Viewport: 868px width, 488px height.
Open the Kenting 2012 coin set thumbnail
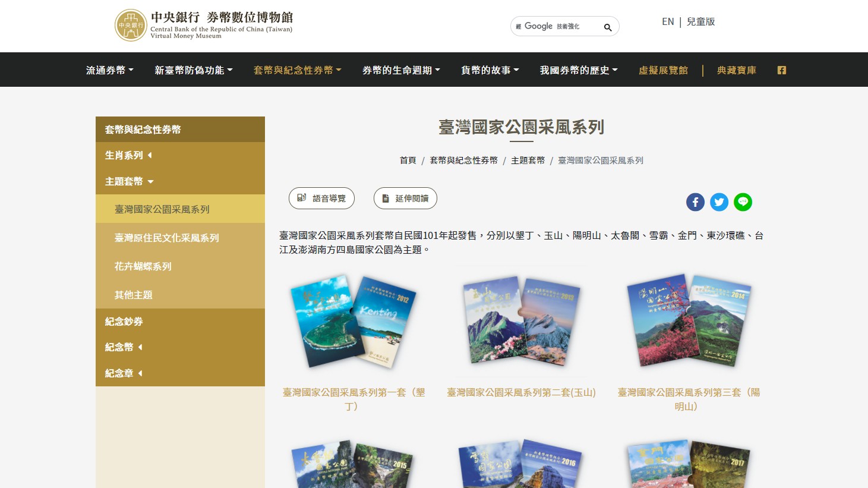(x=353, y=322)
